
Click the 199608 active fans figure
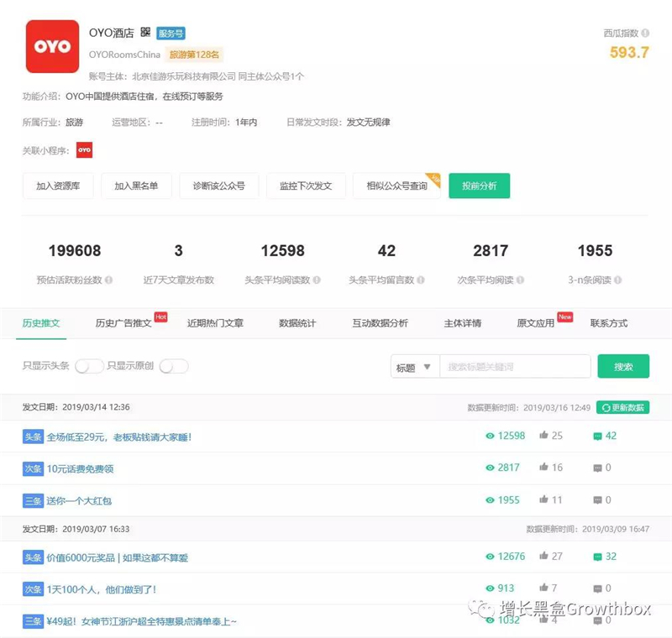[75, 251]
